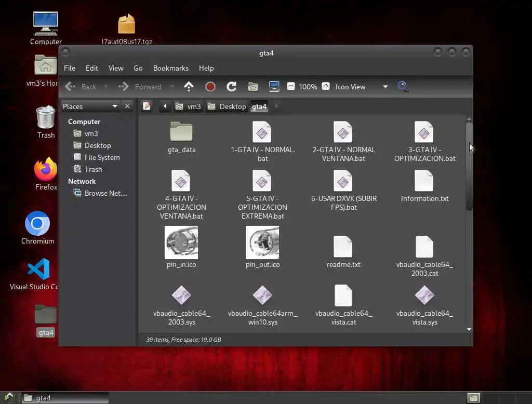Select the Visual Studio Code desktop icon

(35, 274)
